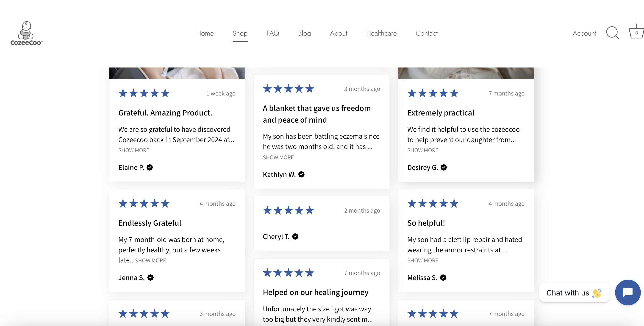644x326 pixels.
Task: Expand Elaine P.'s review with Show More
Action: pos(134,150)
